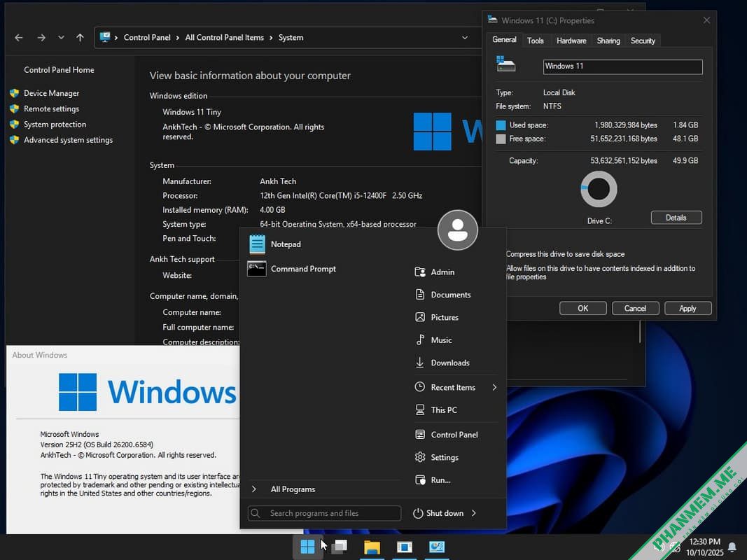
Task: Expand chevron after All Control Panel Items
Action: pyautogui.click(x=271, y=38)
